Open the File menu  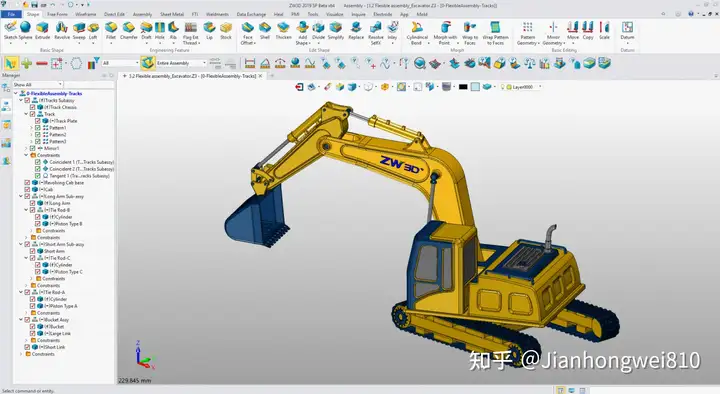coord(11,14)
